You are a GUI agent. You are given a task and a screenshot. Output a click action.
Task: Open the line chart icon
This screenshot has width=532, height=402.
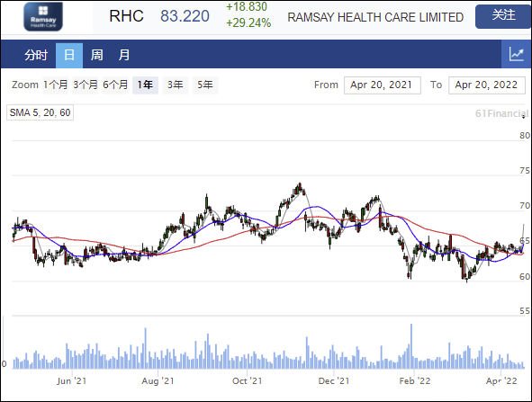pyautogui.click(x=516, y=54)
